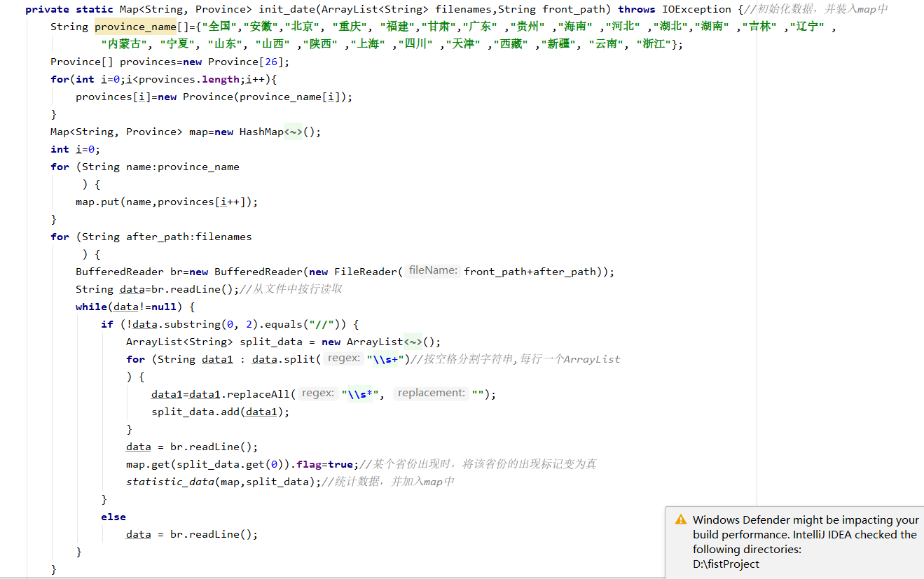Click the warning icon in the Windows Defender notification
This screenshot has height=579, width=924.
(x=680, y=519)
